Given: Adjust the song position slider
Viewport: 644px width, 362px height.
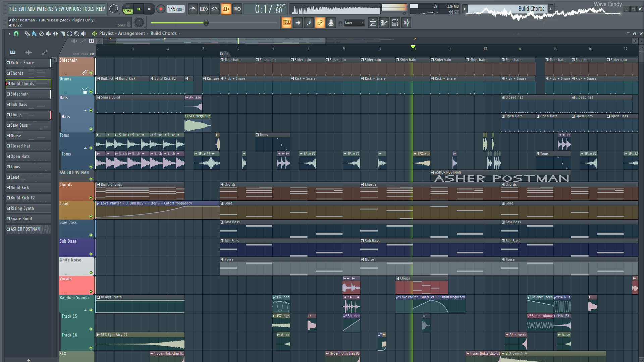Looking at the screenshot, I should coord(214,23).
